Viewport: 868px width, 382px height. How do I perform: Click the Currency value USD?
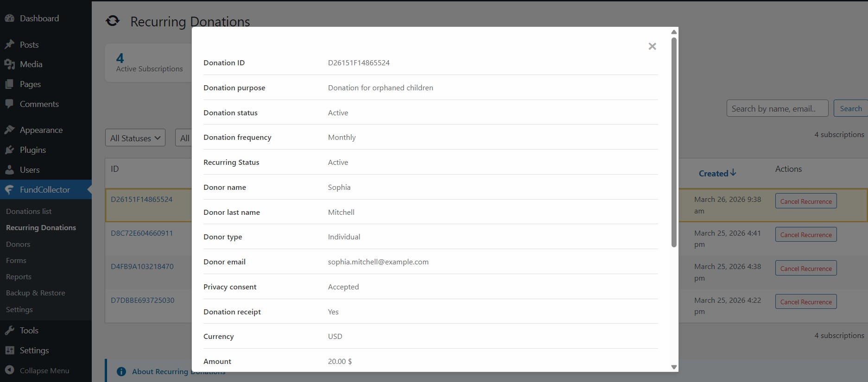click(335, 337)
